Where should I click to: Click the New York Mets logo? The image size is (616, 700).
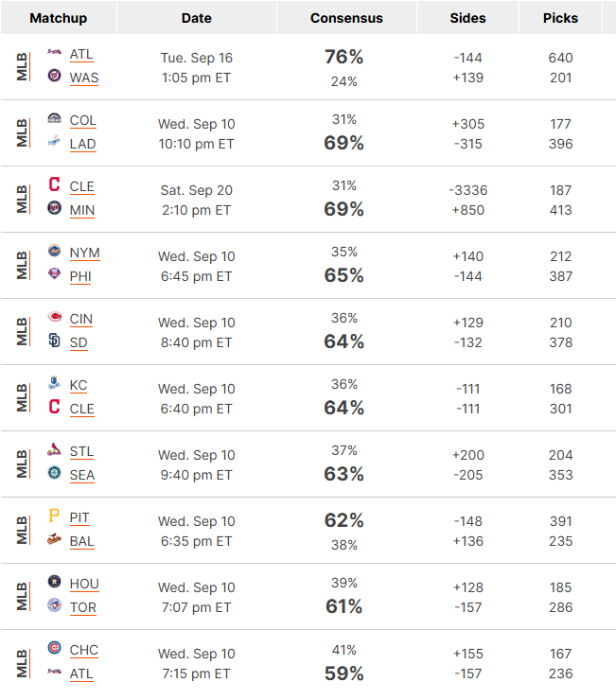[x=54, y=251]
